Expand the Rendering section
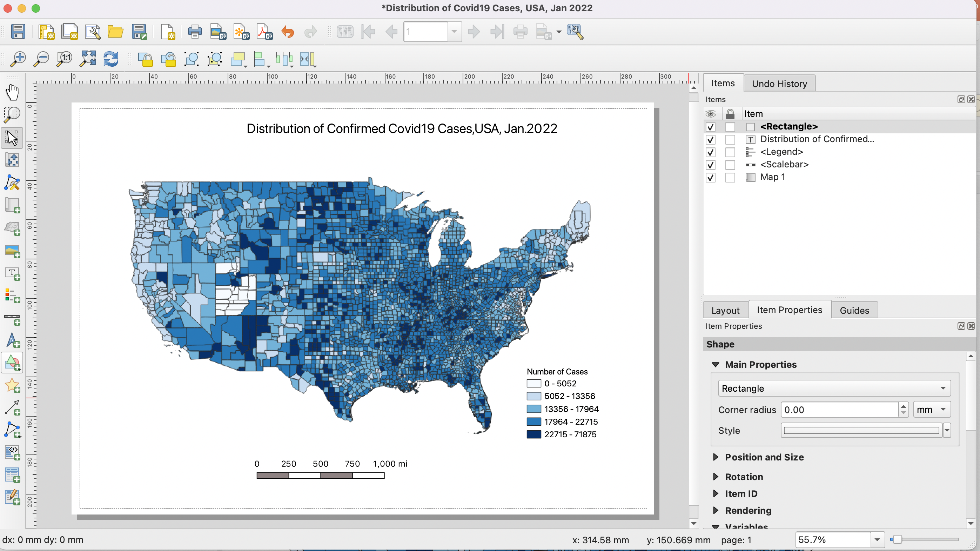 click(x=715, y=510)
